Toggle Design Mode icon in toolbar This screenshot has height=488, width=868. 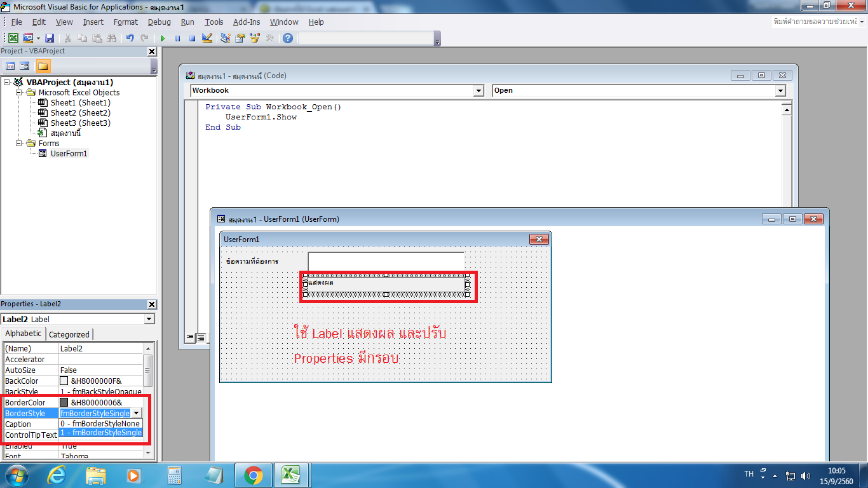[207, 38]
